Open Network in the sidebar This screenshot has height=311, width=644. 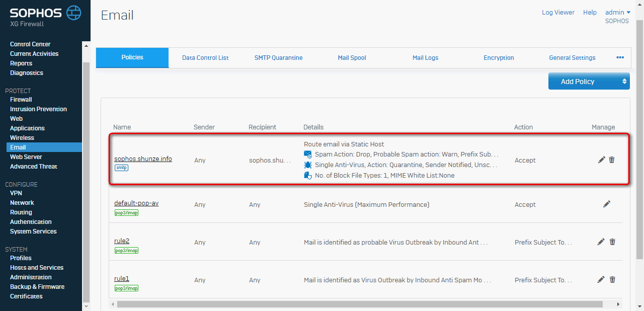pos(22,203)
